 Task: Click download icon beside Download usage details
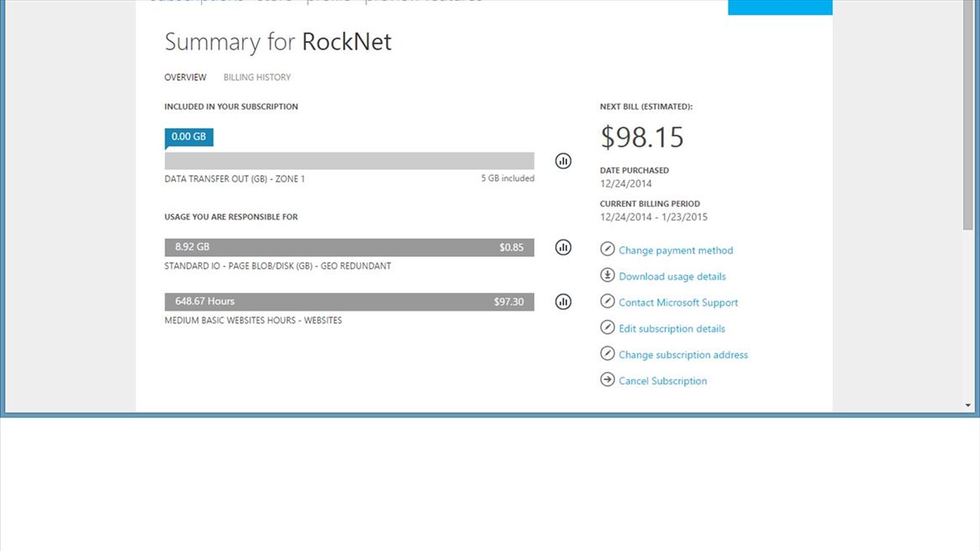point(607,275)
